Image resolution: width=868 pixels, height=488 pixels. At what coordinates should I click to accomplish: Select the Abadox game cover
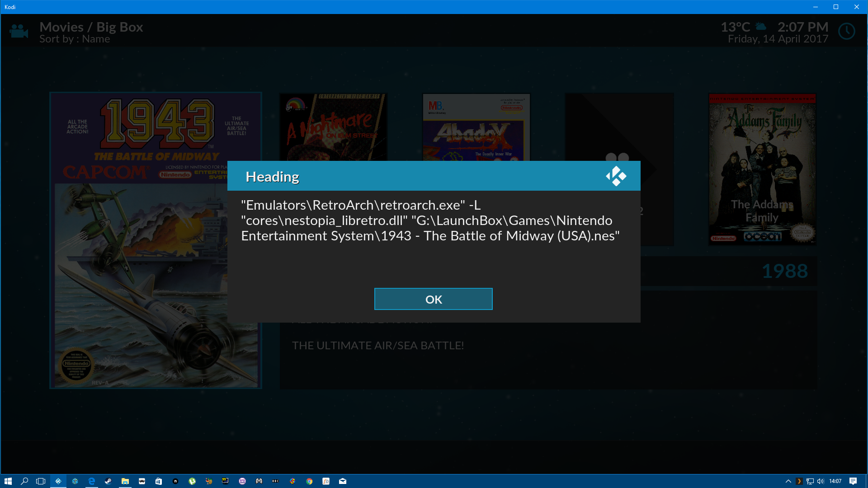(476, 127)
